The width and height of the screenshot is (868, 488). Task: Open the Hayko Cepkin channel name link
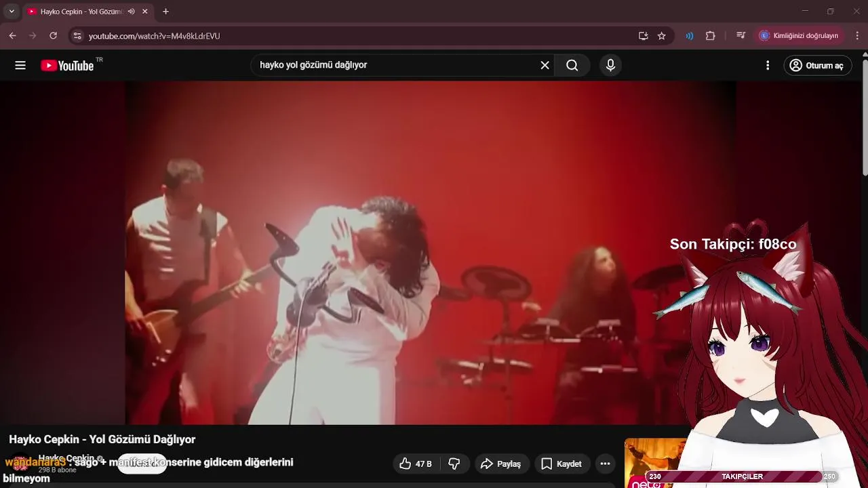click(66, 458)
